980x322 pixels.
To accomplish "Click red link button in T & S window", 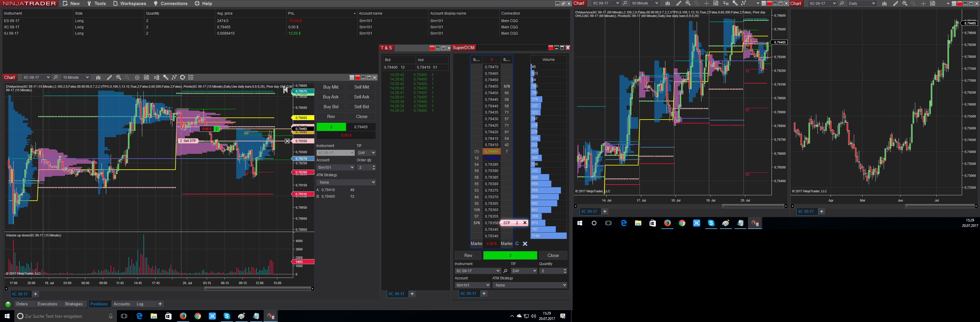I will point(432,48).
